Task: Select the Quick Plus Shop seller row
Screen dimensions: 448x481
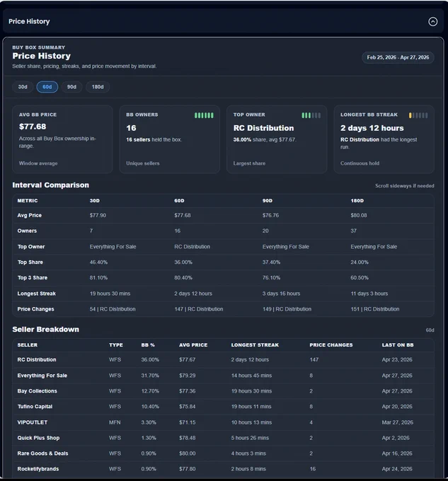Action: coord(223,438)
